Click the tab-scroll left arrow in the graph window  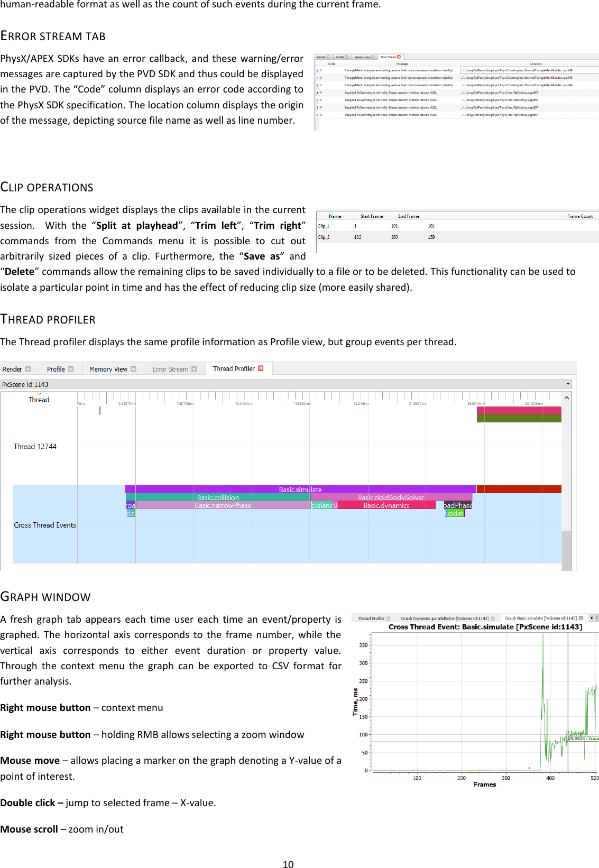coord(592,618)
